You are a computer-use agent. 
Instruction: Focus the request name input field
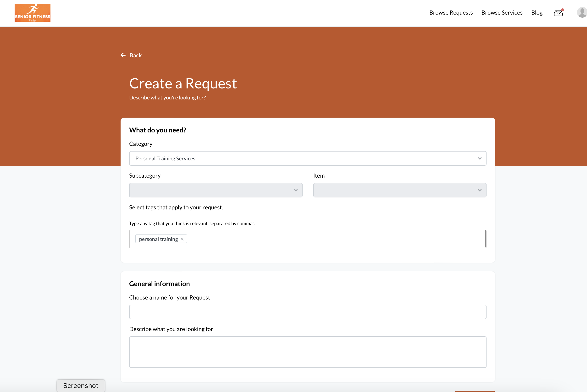(x=307, y=312)
